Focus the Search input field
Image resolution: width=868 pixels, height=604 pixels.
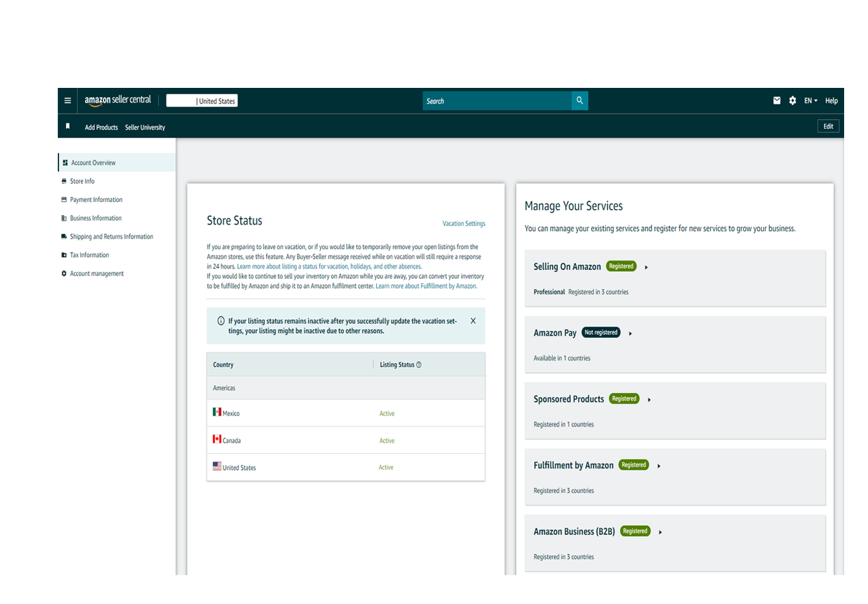point(497,100)
